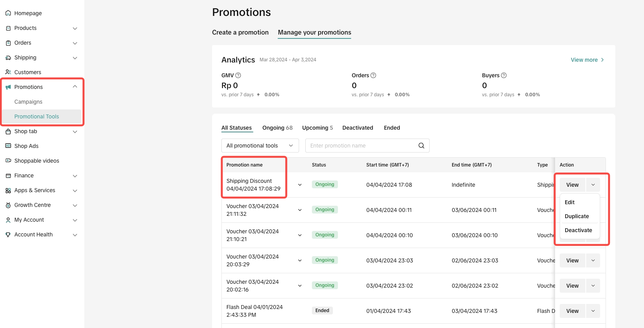Select the Ongoing status tab

pos(277,128)
